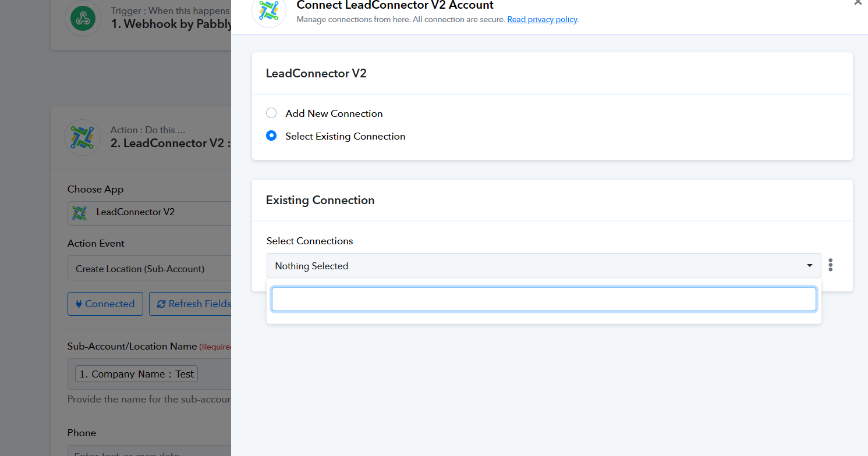Click the Phone input field
The image size is (868, 456).
149,451
